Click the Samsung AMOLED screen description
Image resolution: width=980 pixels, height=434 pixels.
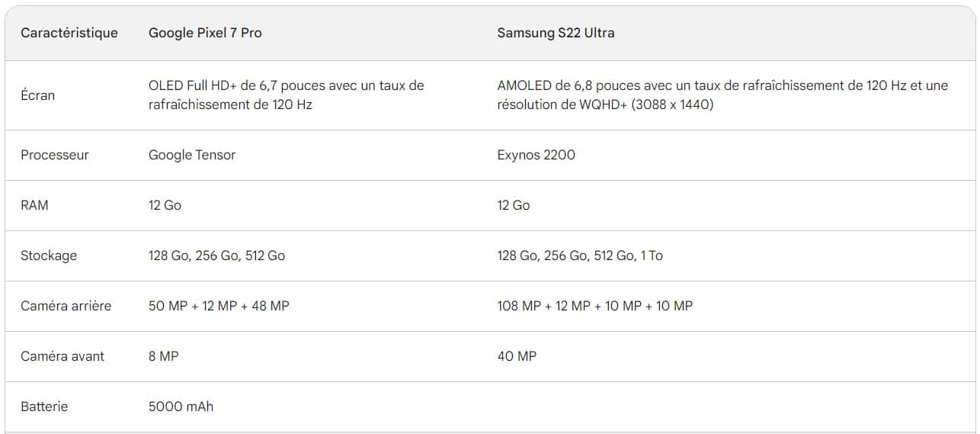(x=722, y=95)
